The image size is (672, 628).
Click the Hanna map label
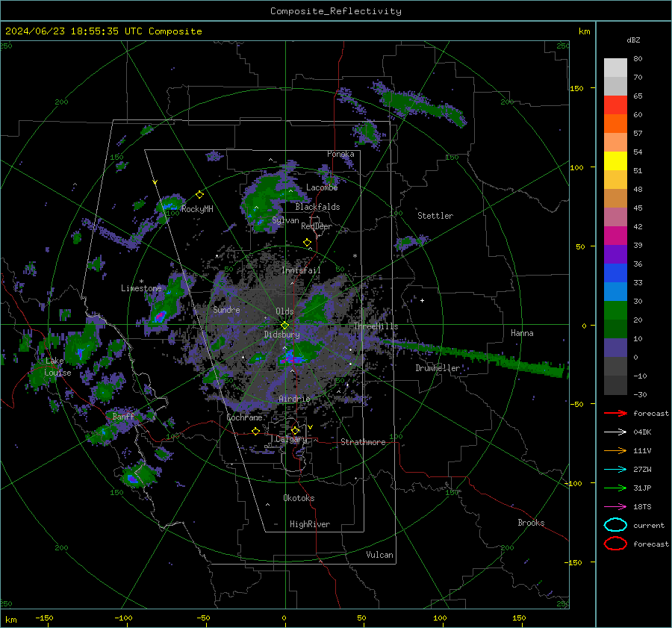tap(522, 333)
